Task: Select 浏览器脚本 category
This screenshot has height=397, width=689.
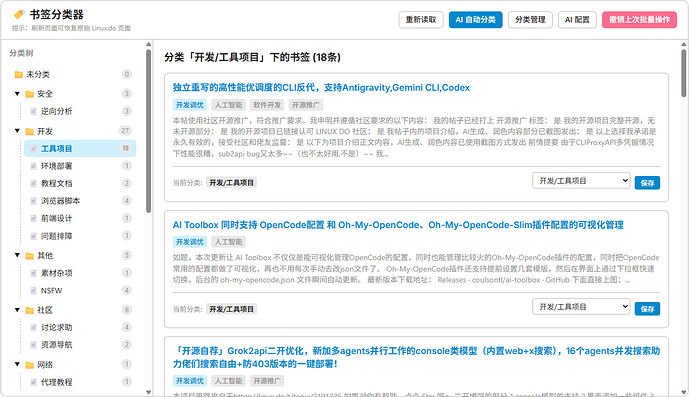Action: 80,201
